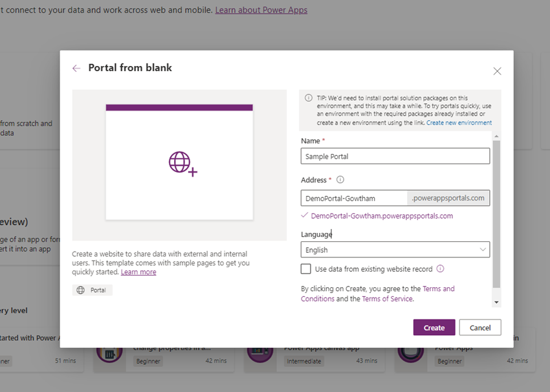
Task: Click the Portal badge icon
Action: pyautogui.click(x=80, y=289)
